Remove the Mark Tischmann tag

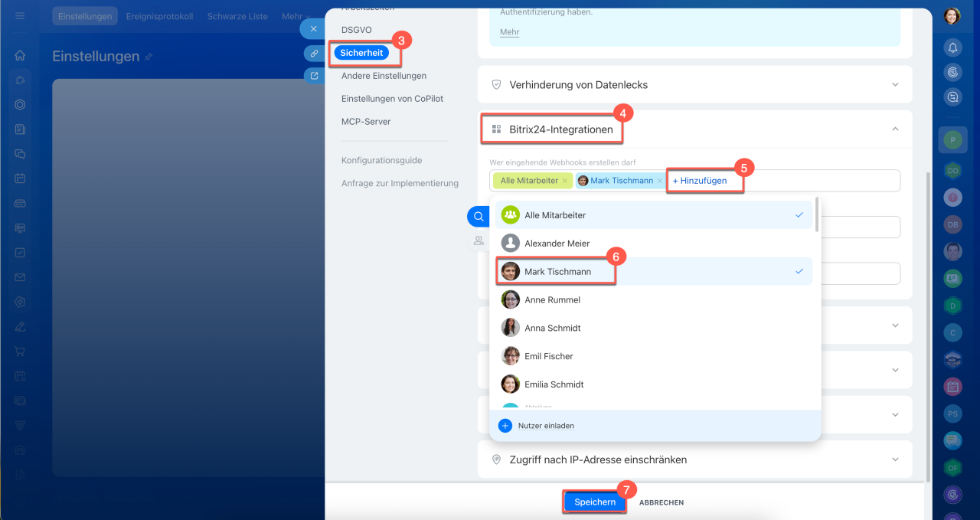pos(659,181)
